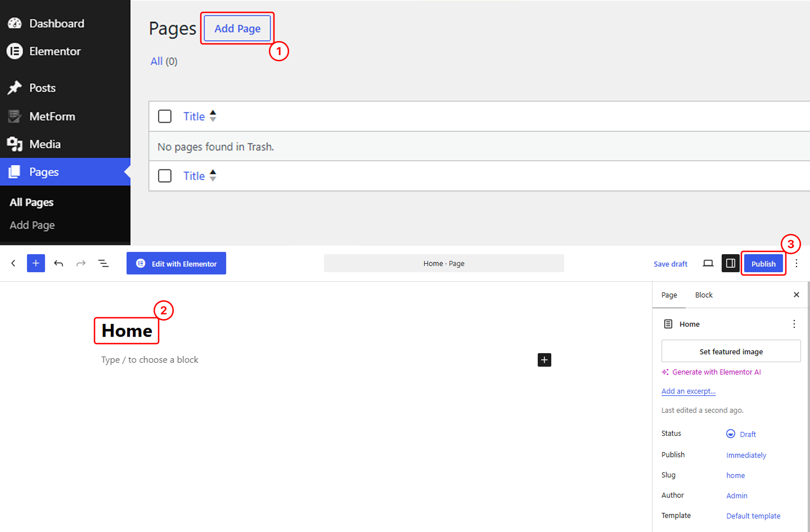Tick the select-all checkbox in table header
Image resolution: width=810 pixels, height=532 pixels.
pos(165,116)
